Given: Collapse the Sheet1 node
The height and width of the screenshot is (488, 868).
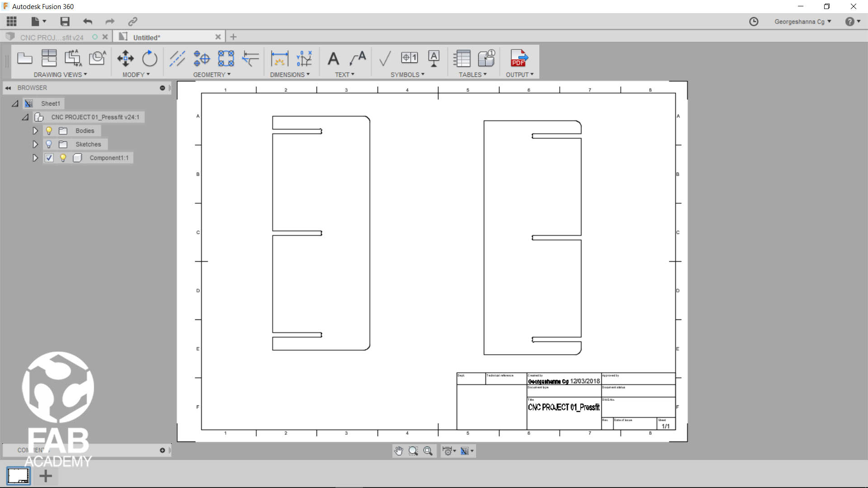Looking at the screenshot, I should (x=15, y=103).
